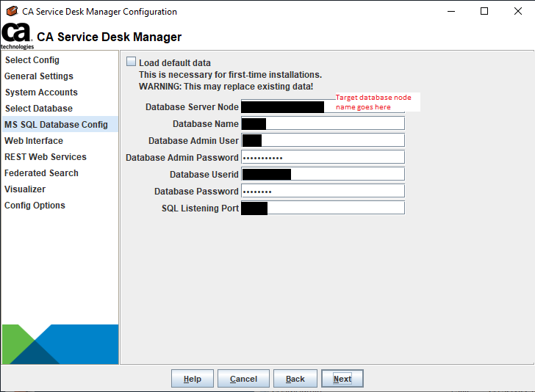535x392 pixels.
Task: Click the Help button
Action: pyautogui.click(x=193, y=378)
